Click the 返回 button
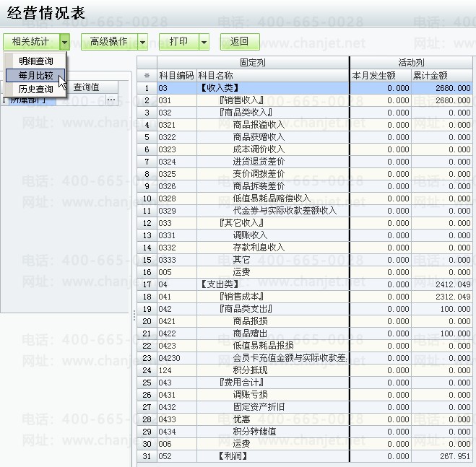The width and height of the screenshot is (476, 467). pyautogui.click(x=239, y=42)
